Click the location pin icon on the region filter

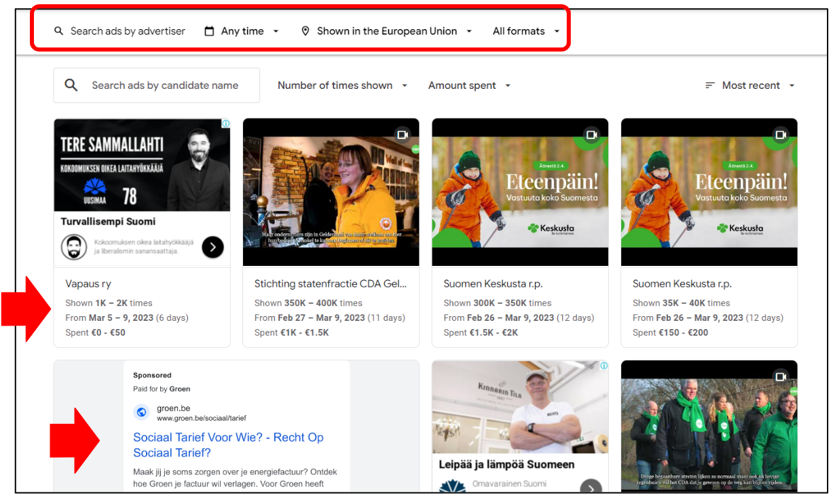point(305,31)
